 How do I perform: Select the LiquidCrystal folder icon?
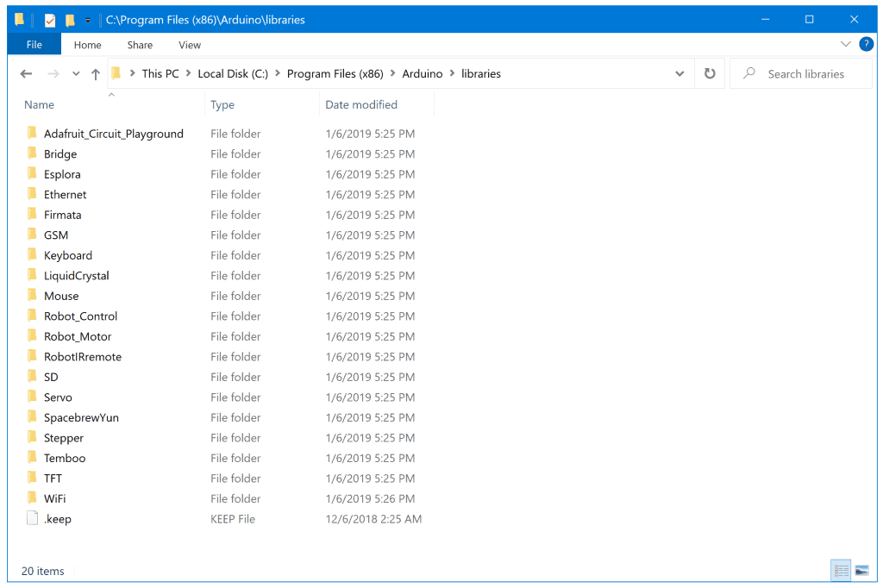[32, 275]
